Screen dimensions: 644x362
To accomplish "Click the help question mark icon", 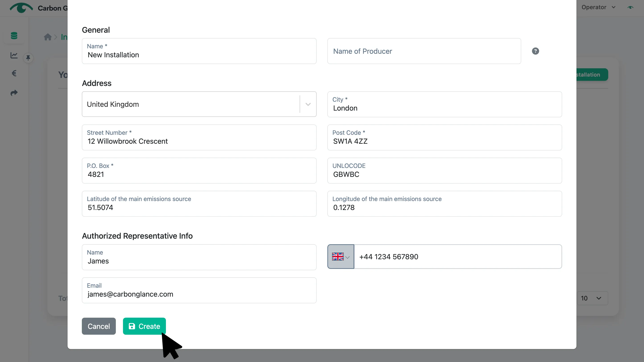I will point(535,51).
